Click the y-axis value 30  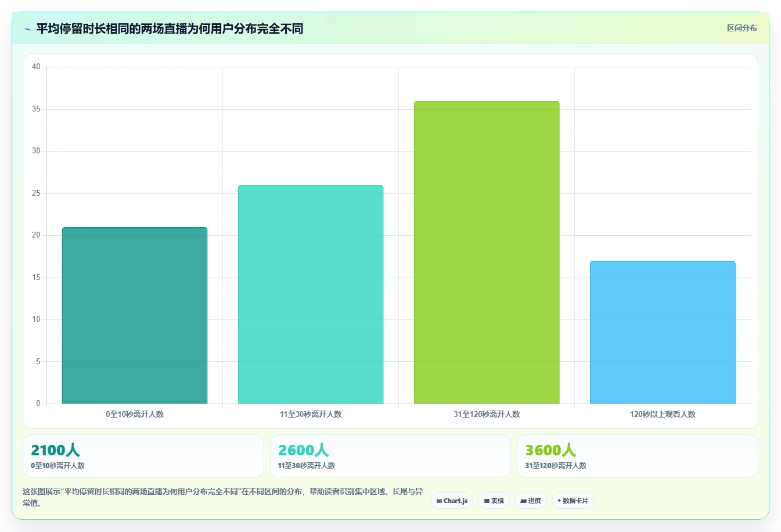coord(36,151)
